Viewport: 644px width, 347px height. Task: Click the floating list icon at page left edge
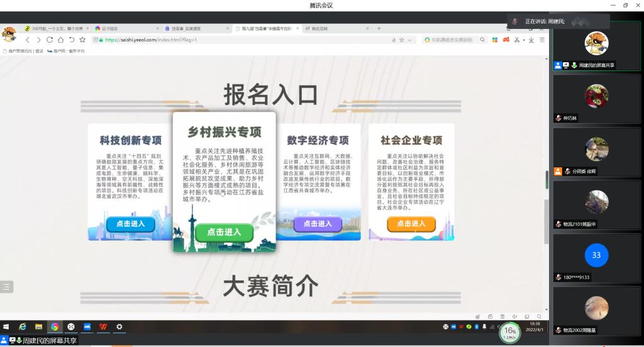6,287
